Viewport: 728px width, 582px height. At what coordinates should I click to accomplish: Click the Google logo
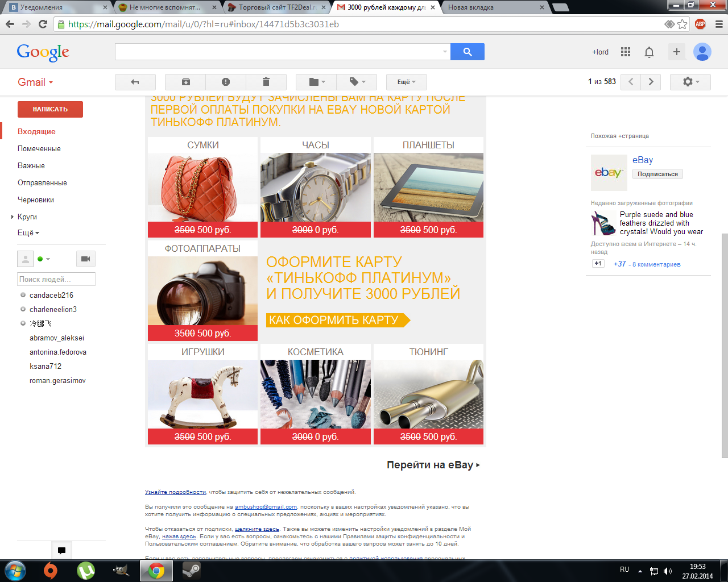[x=43, y=52]
